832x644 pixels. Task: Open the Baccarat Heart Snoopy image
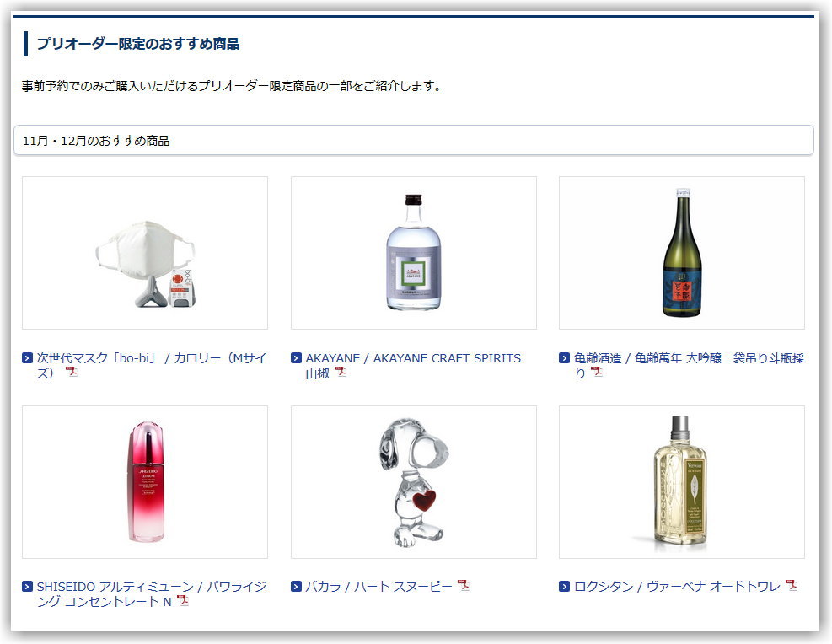point(413,482)
